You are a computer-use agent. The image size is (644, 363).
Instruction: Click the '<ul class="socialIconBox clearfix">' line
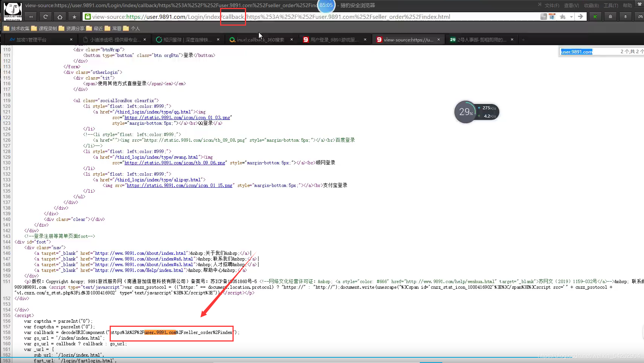(116, 101)
